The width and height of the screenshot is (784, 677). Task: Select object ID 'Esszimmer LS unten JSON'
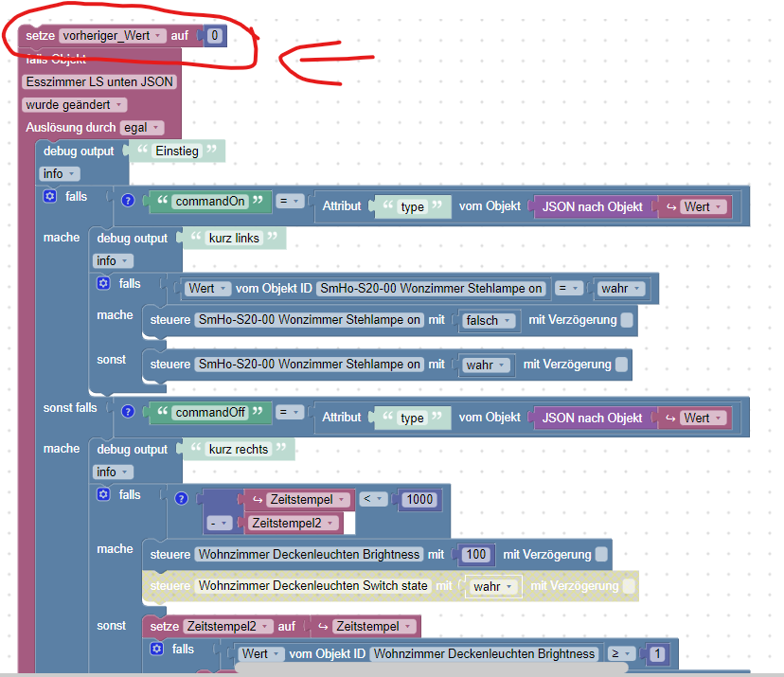click(x=99, y=81)
